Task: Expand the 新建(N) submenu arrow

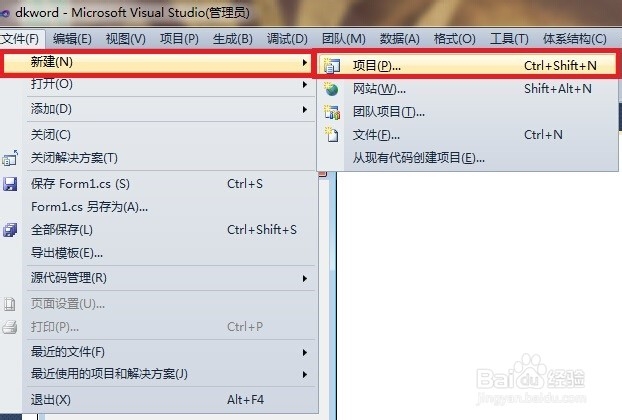Action: pyautogui.click(x=305, y=63)
